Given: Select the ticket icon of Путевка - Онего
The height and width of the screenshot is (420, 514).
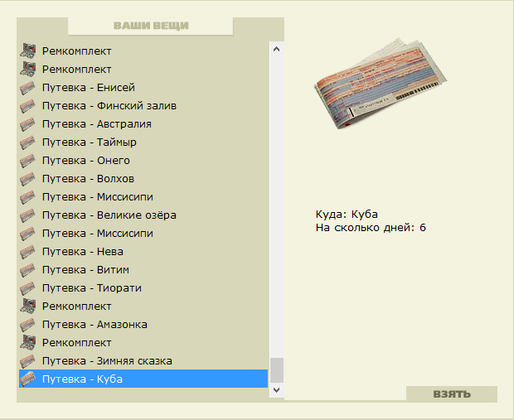Looking at the screenshot, I should [x=27, y=161].
